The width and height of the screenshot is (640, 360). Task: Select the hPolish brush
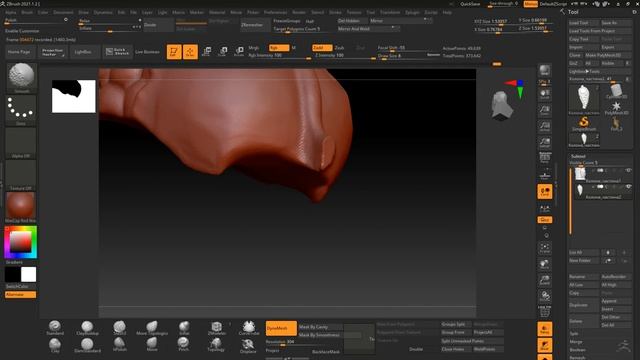(119, 344)
